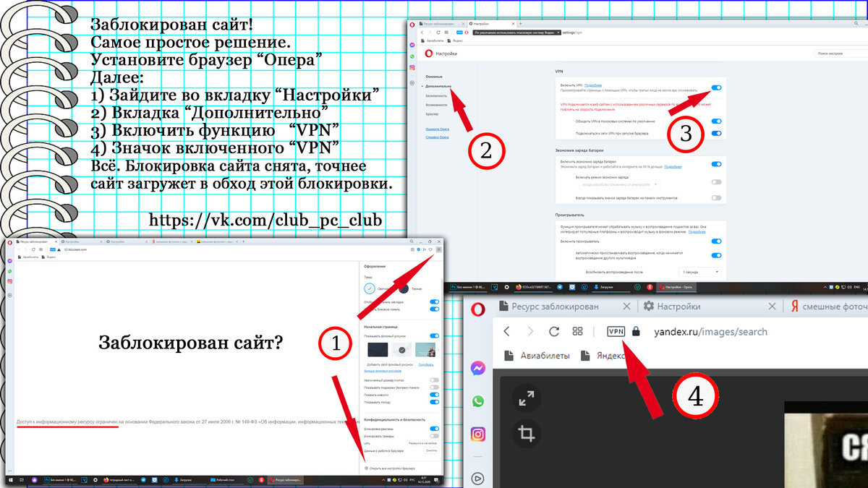Toggle Включить экономию заряда батареи switch
The image size is (868, 488).
716,164
